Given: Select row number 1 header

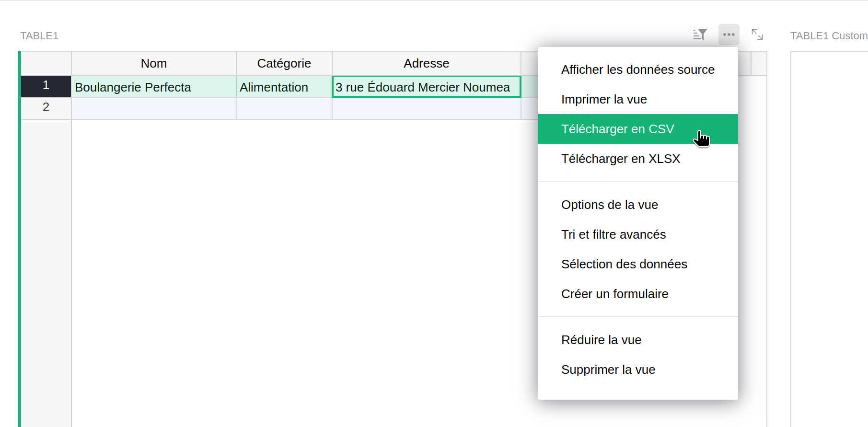Looking at the screenshot, I should [x=46, y=86].
